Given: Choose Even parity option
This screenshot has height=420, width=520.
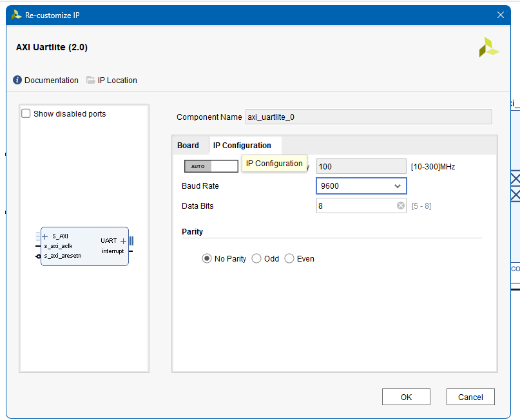Looking at the screenshot, I should [x=289, y=258].
